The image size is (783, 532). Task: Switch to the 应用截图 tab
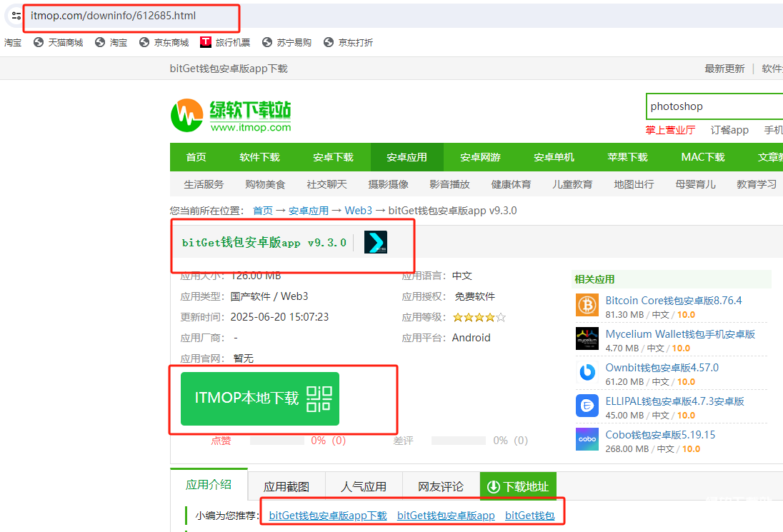point(286,486)
